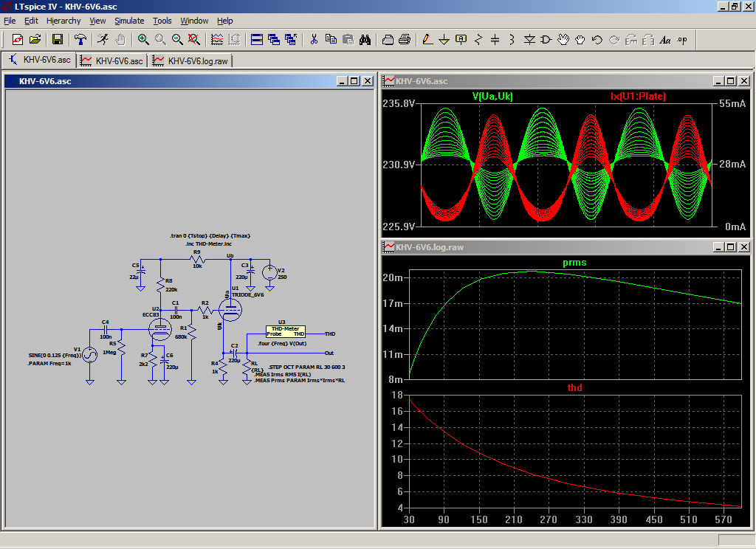Open the Control Panel hammer icon
The height and width of the screenshot is (549, 756).
80,40
